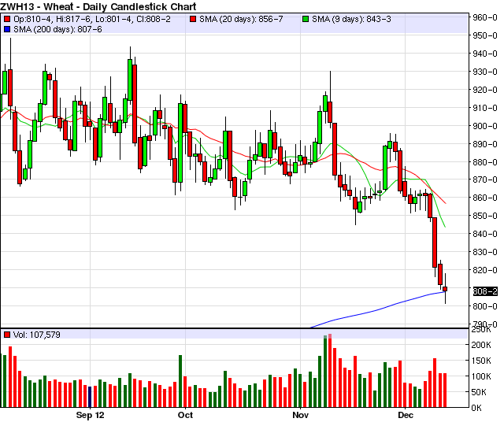Click the 200K volume axis label
The image size is (504, 422).
pos(481,345)
